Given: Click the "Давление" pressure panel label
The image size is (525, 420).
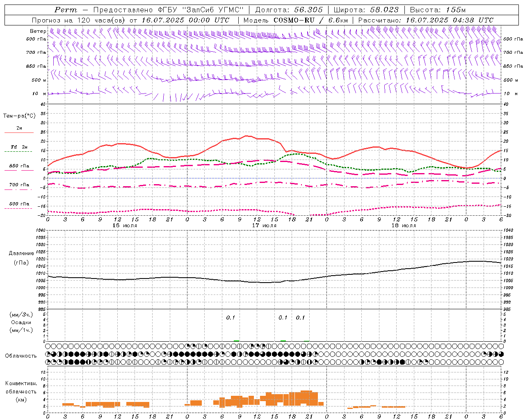Looking at the screenshot, I should tap(21, 253).
